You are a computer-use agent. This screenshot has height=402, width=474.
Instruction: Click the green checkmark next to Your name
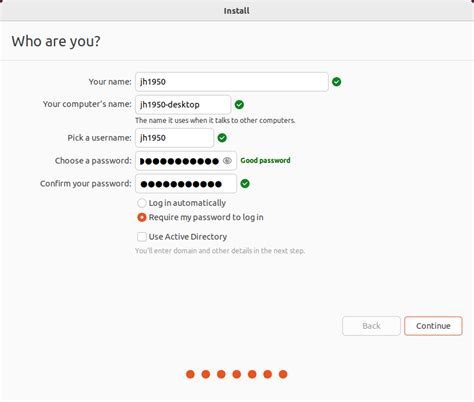(x=336, y=82)
